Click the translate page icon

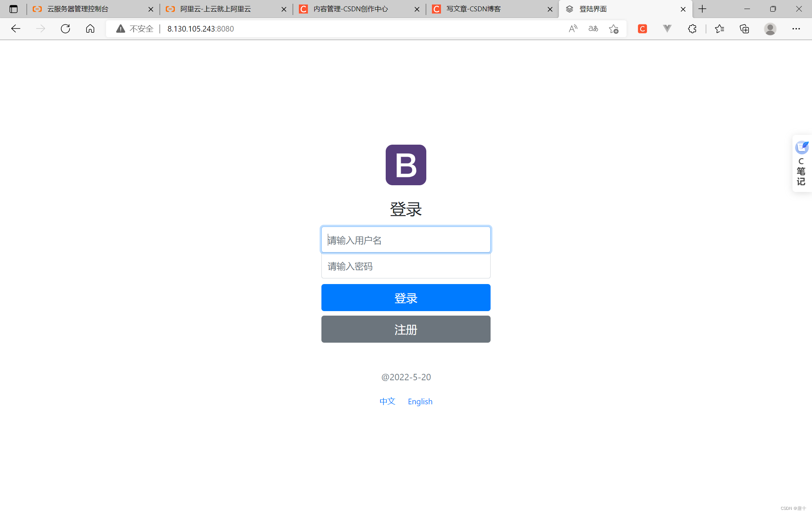(x=593, y=29)
